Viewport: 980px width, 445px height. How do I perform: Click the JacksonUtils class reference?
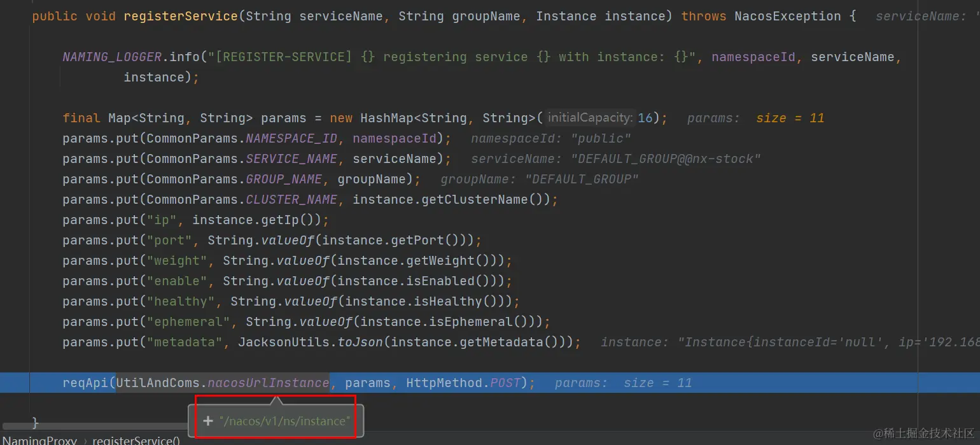point(284,342)
